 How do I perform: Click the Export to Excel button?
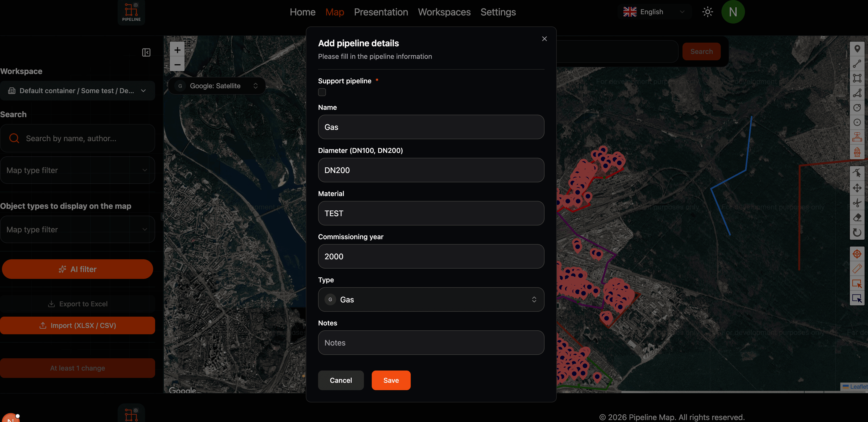[x=77, y=304]
